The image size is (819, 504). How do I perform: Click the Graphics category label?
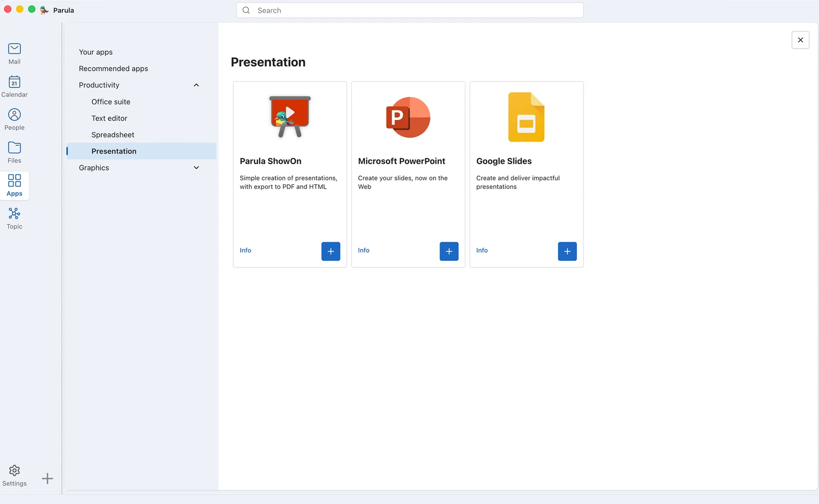click(94, 168)
